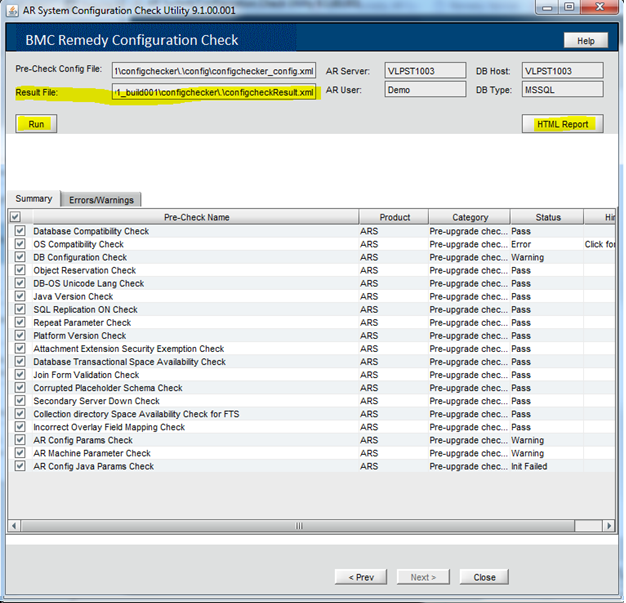Click the horizontal scrollbar left arrow
The image size is (626, 603).
tap(14, 526)
